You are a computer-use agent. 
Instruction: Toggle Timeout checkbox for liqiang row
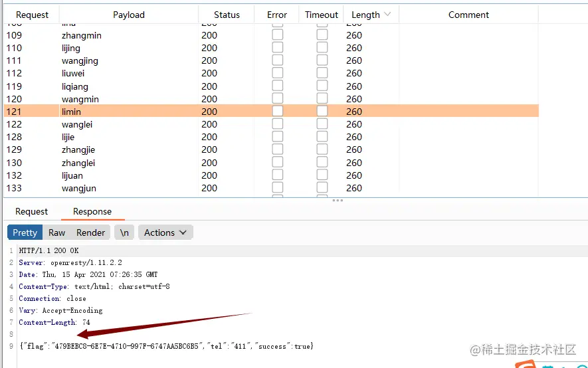tap(322, 86)
